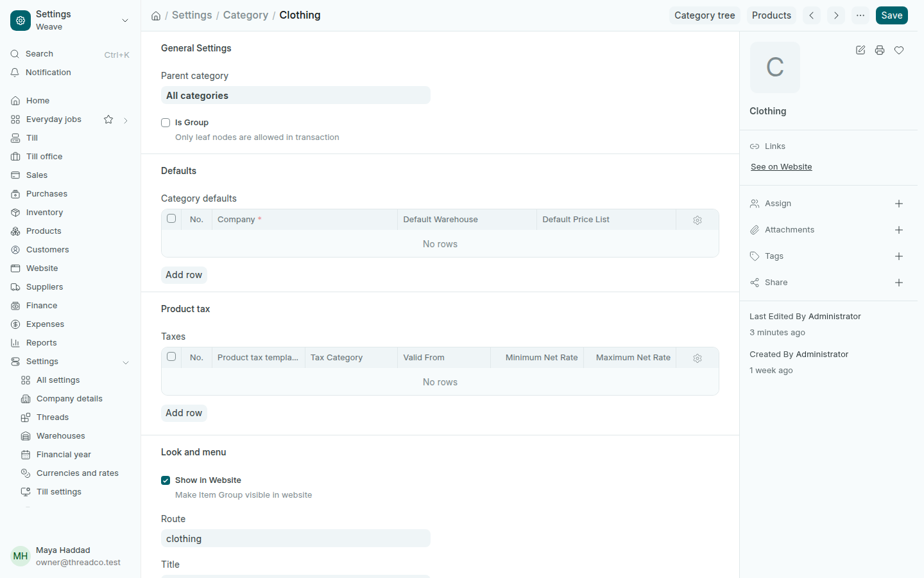Open Products in the sidebar
The height and width of the screenshot is (578, 924).
click(71, 231)
